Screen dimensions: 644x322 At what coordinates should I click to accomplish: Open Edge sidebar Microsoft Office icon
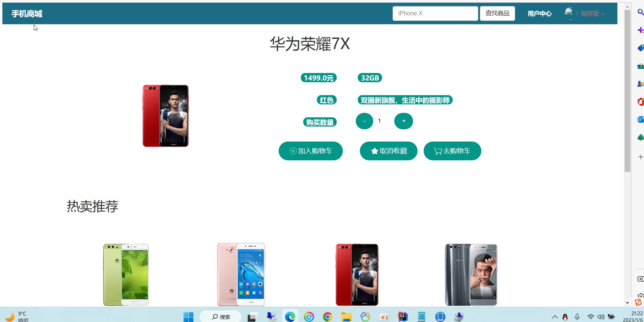coord(641,102)
